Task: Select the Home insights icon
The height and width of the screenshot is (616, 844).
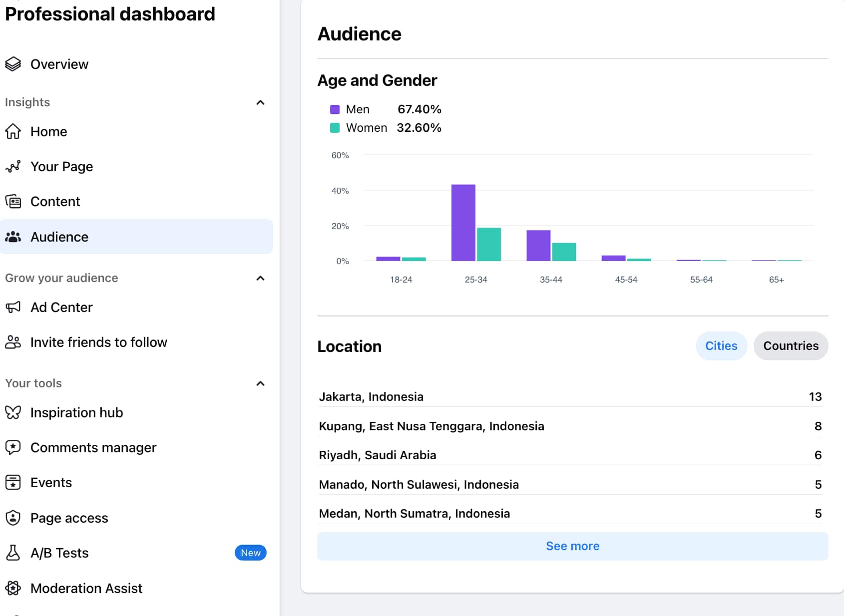Action: point(13,131)
